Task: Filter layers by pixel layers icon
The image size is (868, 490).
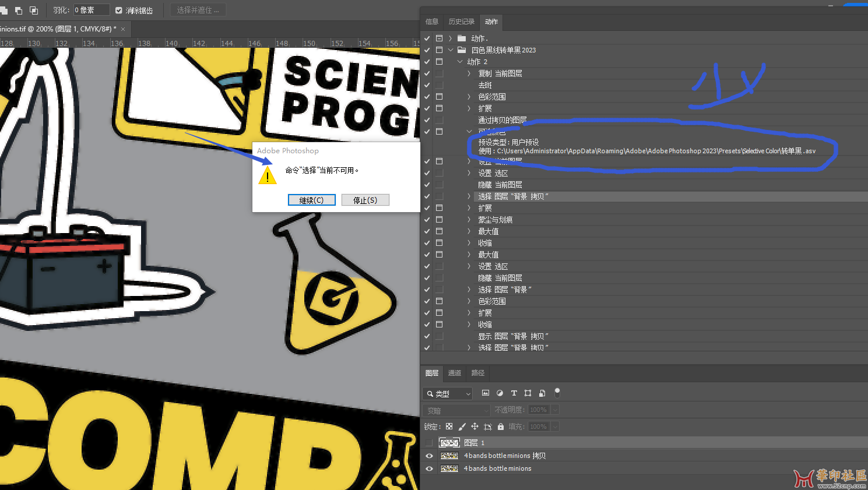Action: [x=486, y=393]
